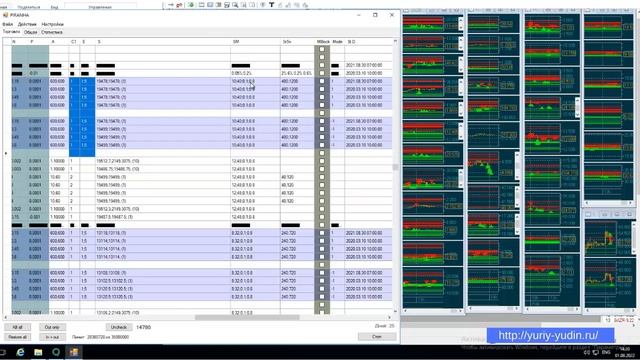
Task: Click the 14780 value beside Uncheck
Action: (x=143, y=327)
